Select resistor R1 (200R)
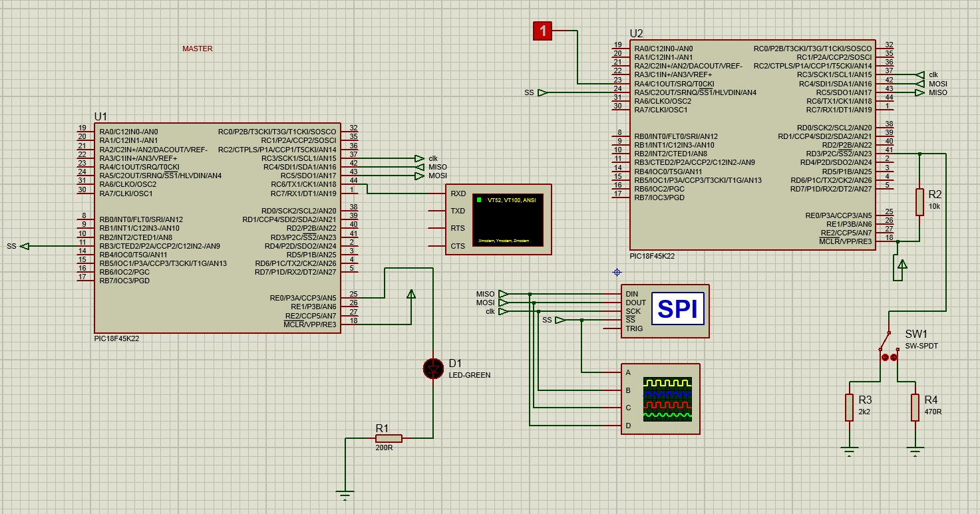980x514 pixels. [x=389, y=438]
